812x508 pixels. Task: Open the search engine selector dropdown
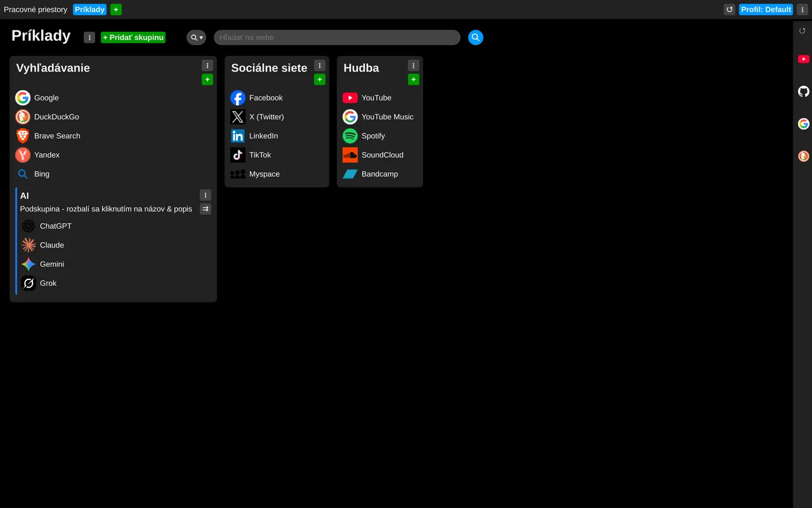(196, 37)
